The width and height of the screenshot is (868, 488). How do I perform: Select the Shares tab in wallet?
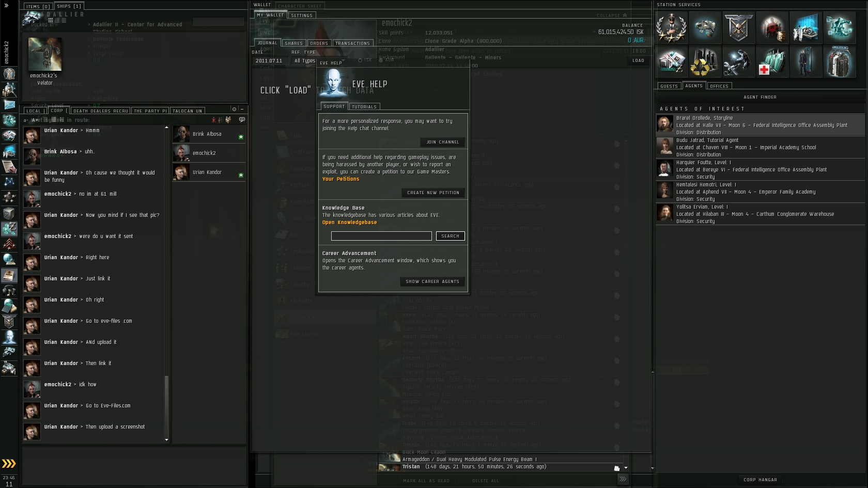[293, 43]
